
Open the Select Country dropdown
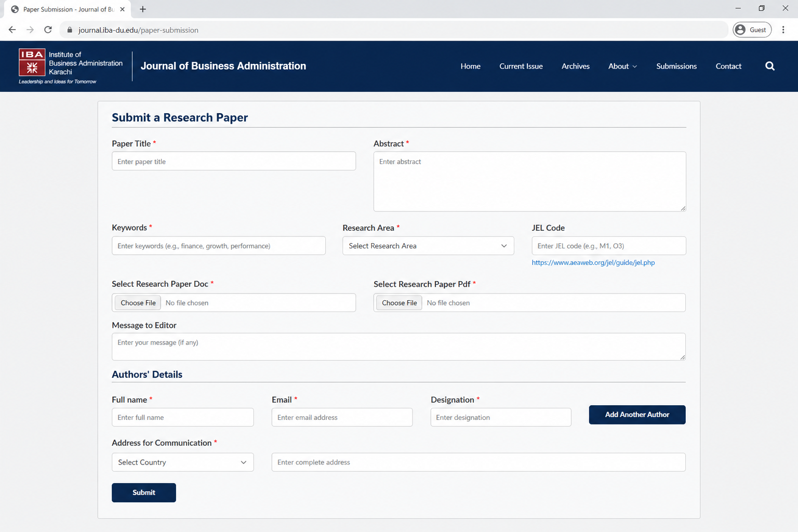pos(183,462)
